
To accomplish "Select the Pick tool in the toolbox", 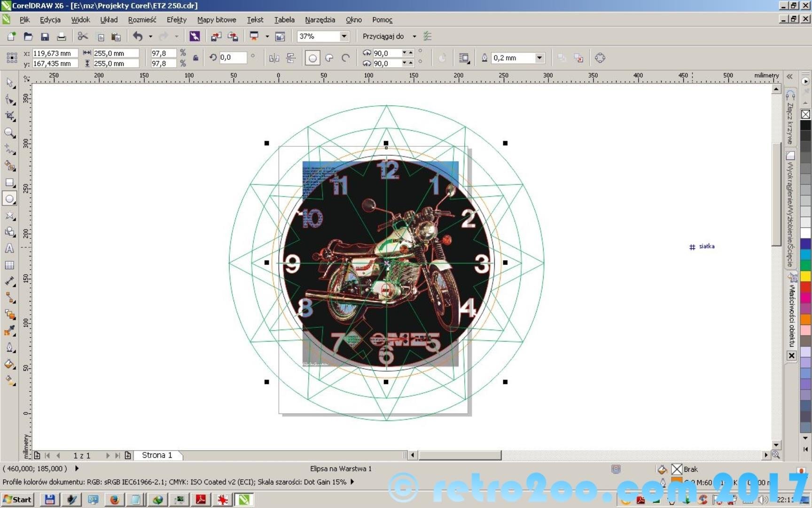I will [x=10, y=83].
